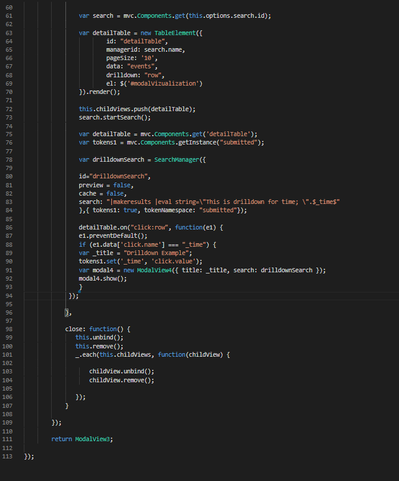Click the "Drilldown Example" title string

coord(156,253)
